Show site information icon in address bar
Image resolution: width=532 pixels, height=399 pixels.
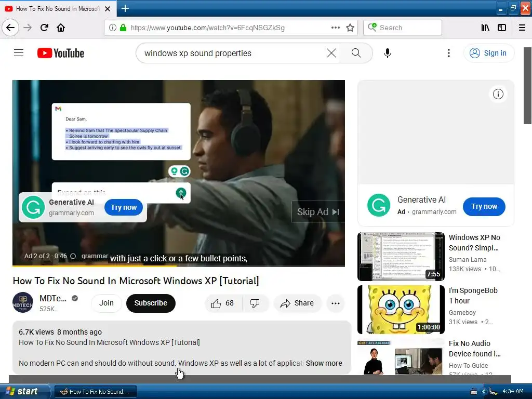click(x=113, y=28)
